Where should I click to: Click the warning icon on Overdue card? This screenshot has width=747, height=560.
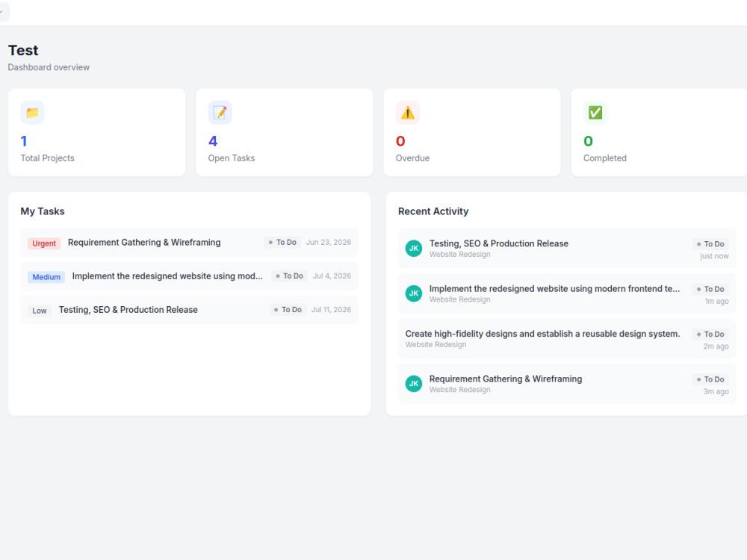point(408,113)
